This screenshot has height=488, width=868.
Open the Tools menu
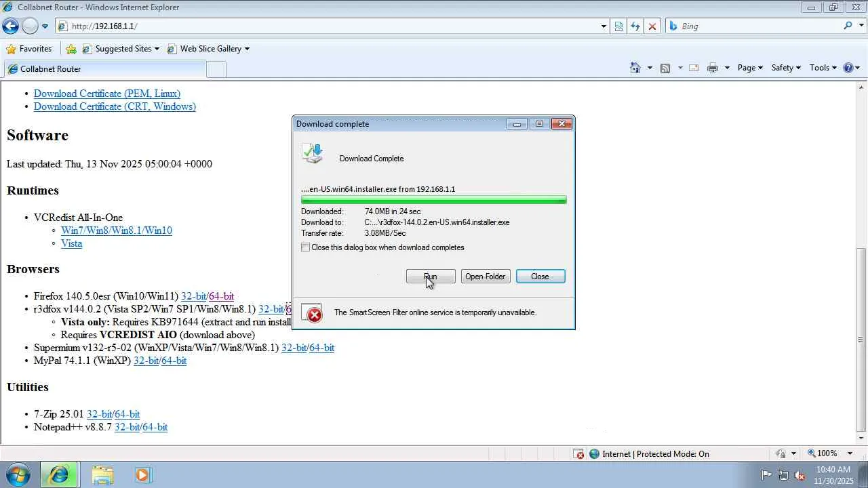(823, 68)
